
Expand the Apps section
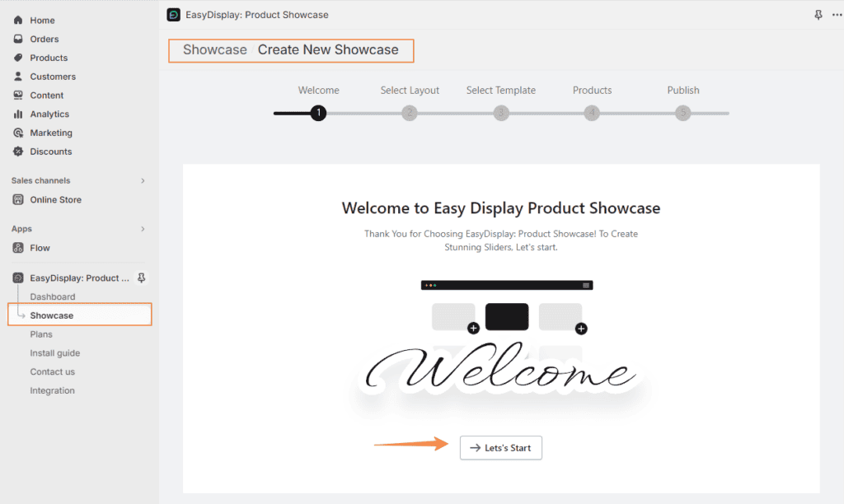tap(143, 228)
